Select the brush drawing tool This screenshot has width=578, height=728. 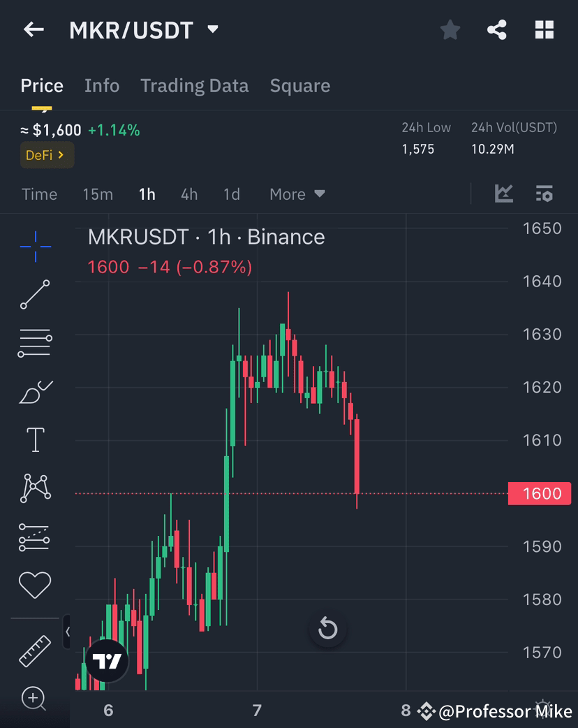point(35,391)
